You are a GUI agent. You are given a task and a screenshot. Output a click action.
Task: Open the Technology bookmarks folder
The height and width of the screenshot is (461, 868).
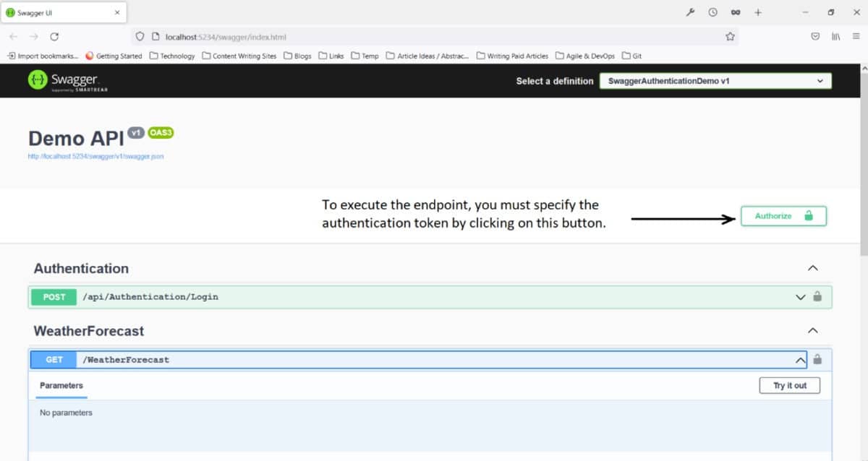(172, 56)
